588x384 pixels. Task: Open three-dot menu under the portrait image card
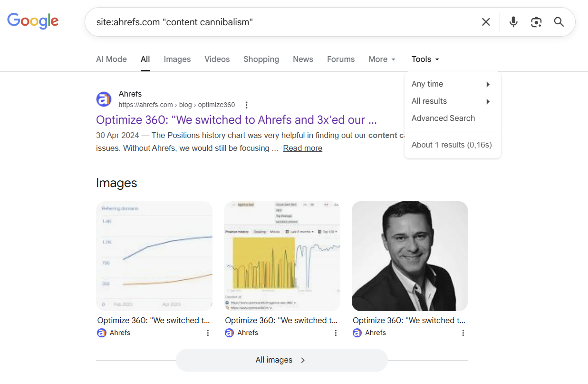click(x=463, y=333)
